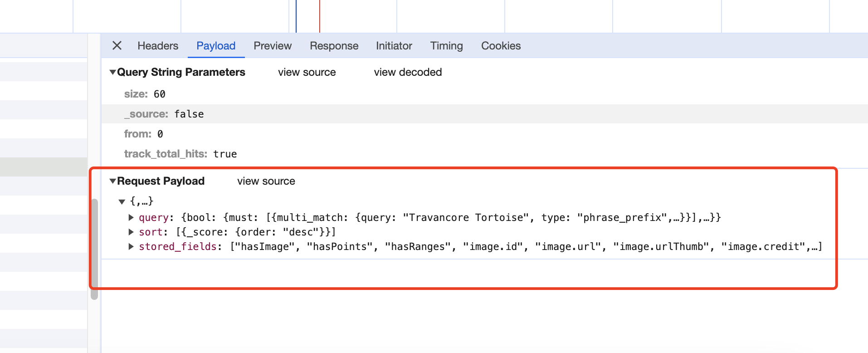Expand the stored_fields array node
The width and height of the screenshot is (868, 353).
pyautogui.click(x=131, y=246)
